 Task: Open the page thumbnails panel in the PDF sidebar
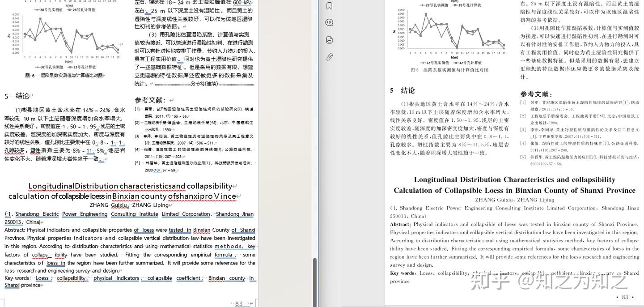330,40
